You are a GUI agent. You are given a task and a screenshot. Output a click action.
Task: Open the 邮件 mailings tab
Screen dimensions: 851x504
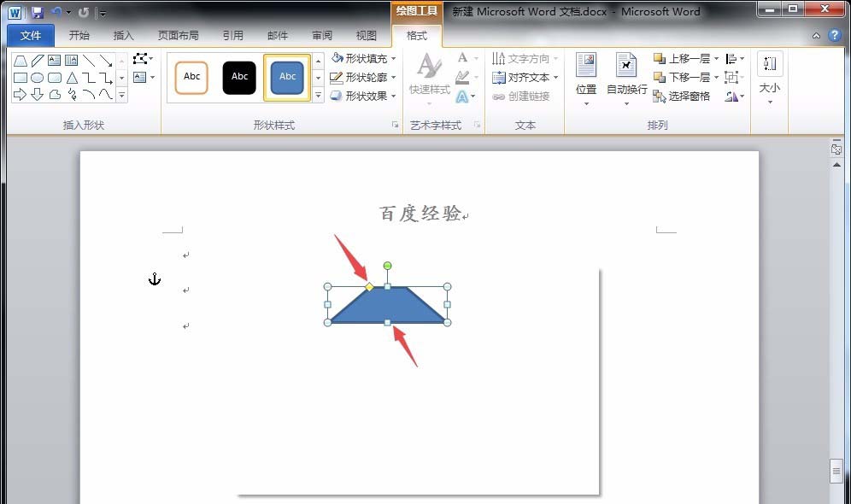(278, 35)
